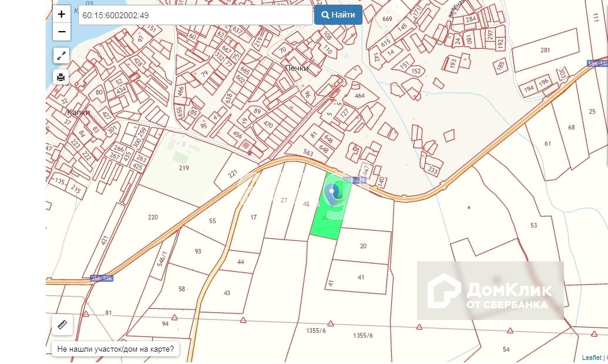Viewport: 608px width, 364px height.
Task: Select land parcel 25
Action: [x=592, y=112]
